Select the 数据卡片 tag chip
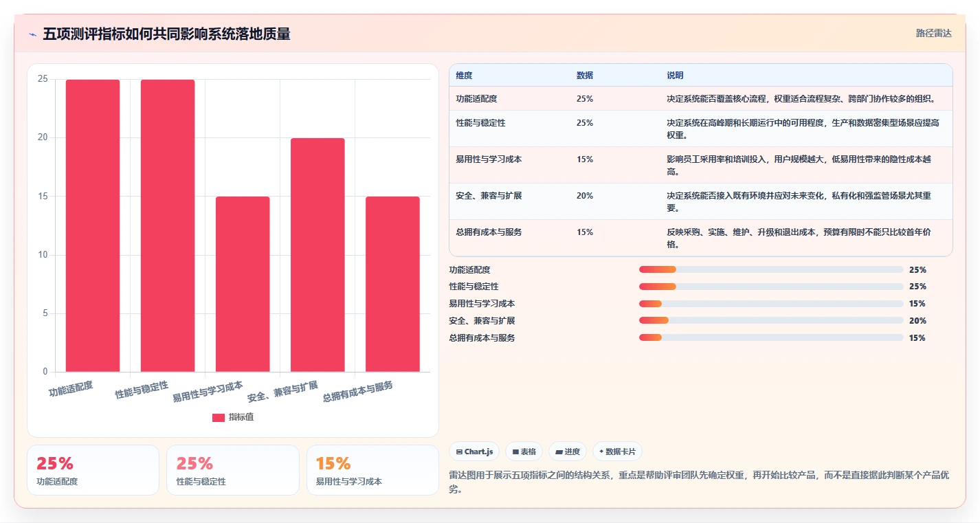This screenshot has width=980, height=523. pos(617,452)
